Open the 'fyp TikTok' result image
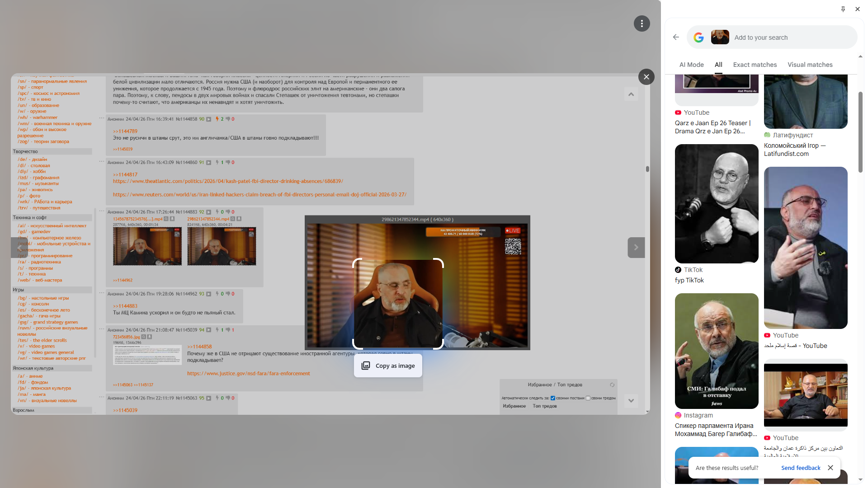The width and height of the screenshot is (868, 488). click(x=717, y=203)
